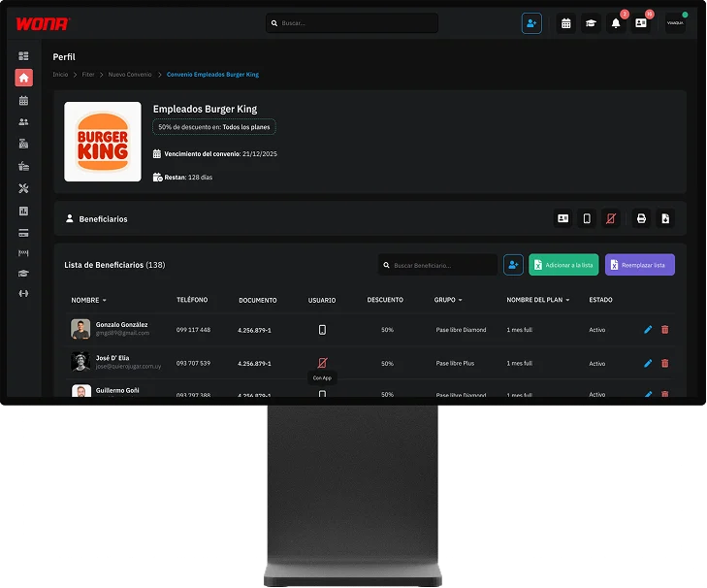
Task: Click the top Buscar search field
Action: point(352,23)
